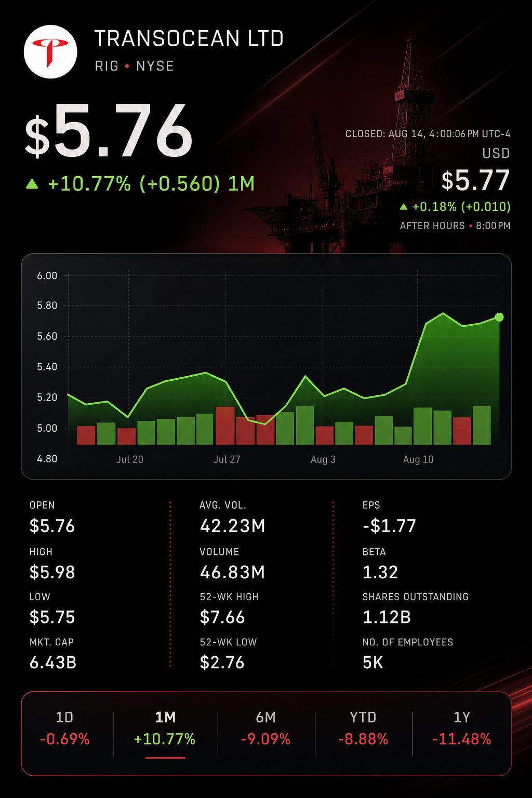The height and width of the screenshot is (798, 532).
Task: Click the $5.77 after-hours price
Action: coord(475,180)
